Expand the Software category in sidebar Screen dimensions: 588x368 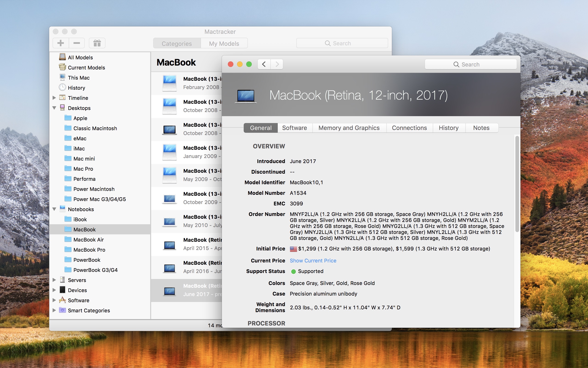[x=54, y=300]
